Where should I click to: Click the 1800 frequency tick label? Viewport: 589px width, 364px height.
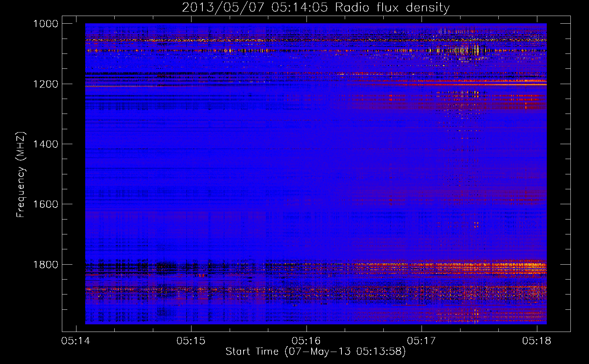click(46, 265)
